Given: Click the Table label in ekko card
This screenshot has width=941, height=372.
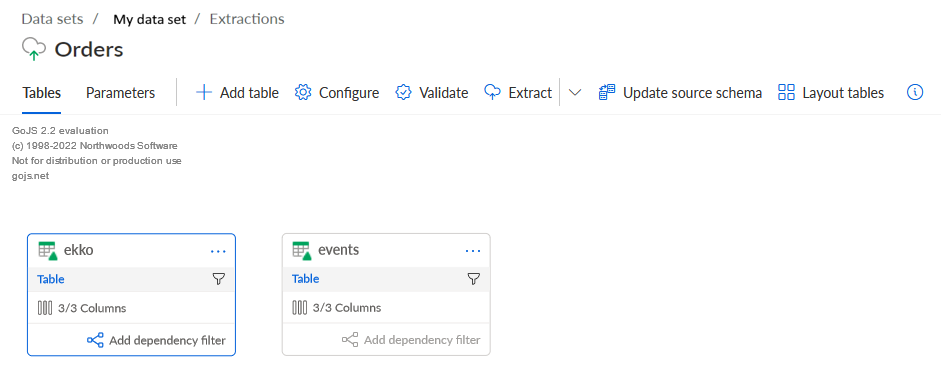Looking at the screenshot, I should point(51,279).
